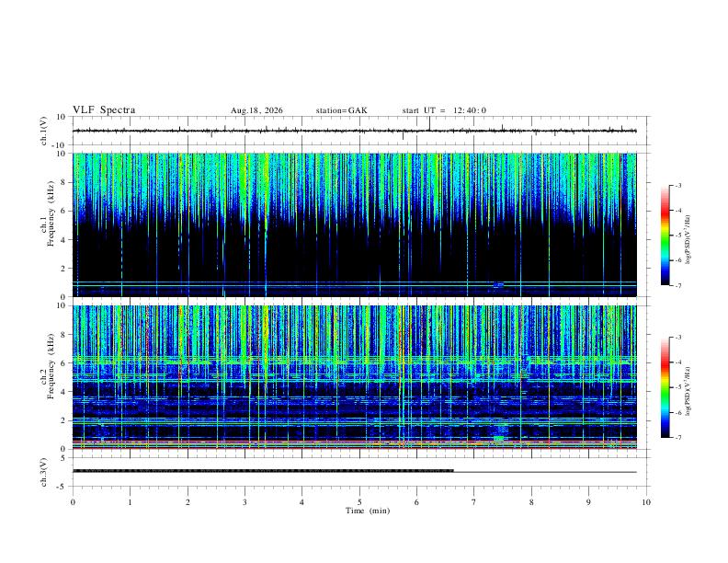Click the 7 minute tick label on time axis
The width and height of the screenshot is (728, 563).
click(x=474, y=502)
